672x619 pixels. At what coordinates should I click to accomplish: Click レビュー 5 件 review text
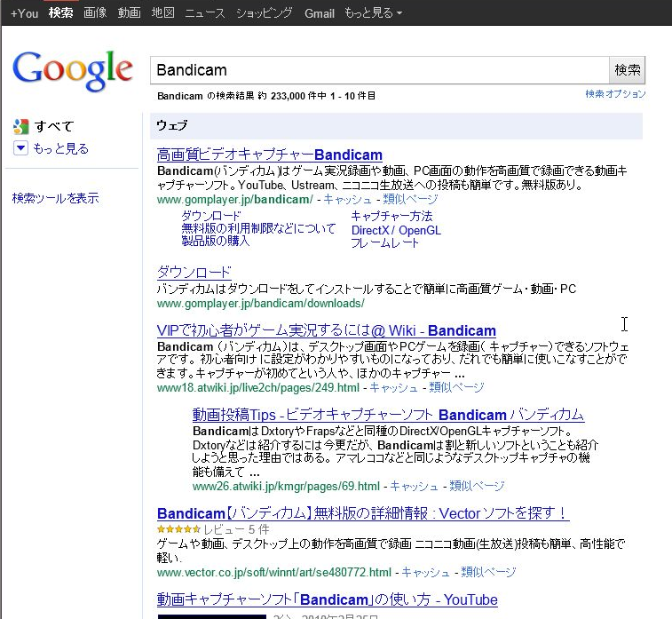point(236,529)
